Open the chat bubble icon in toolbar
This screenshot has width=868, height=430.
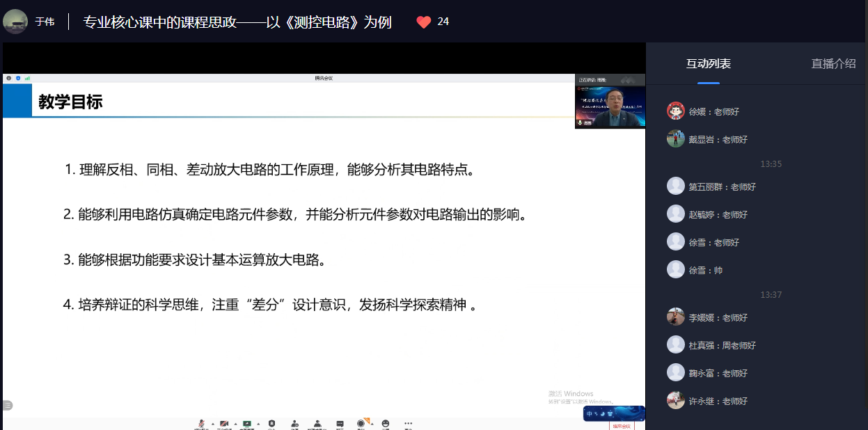[340, 424]
